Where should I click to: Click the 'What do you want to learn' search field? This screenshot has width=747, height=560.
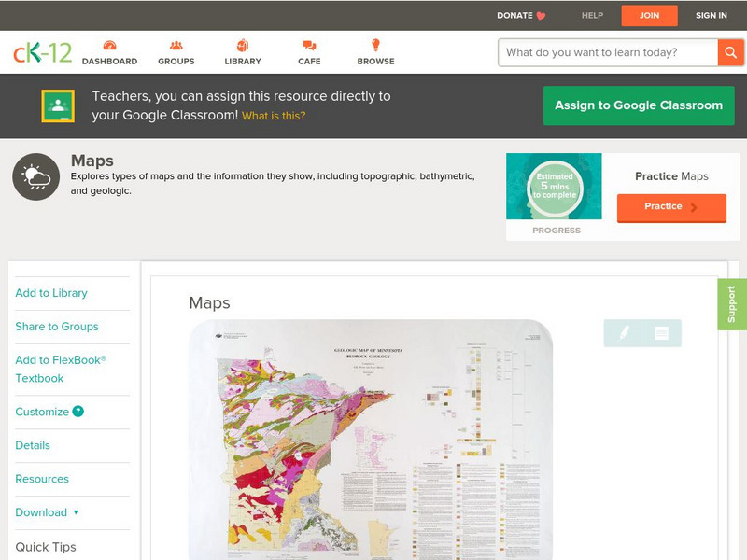point(608,52)
